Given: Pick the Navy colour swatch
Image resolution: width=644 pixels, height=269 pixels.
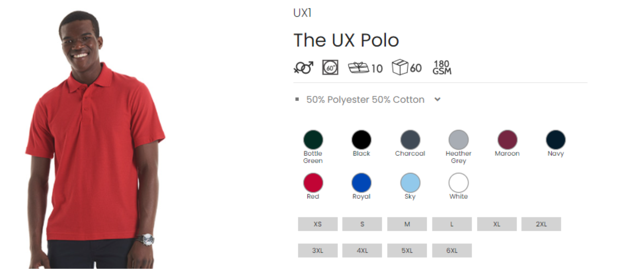Looking at the screenshot, I should pos(556,140).
